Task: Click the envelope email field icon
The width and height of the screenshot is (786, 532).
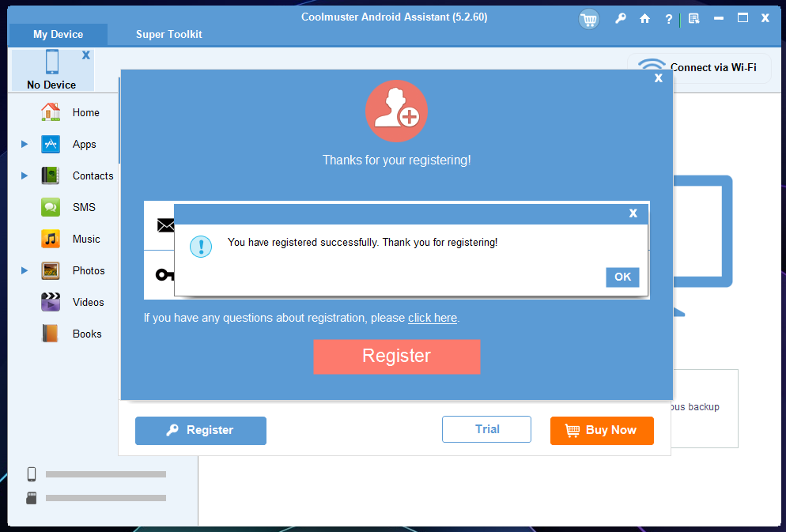Action: pyautogui.click(x=165, y=225)
